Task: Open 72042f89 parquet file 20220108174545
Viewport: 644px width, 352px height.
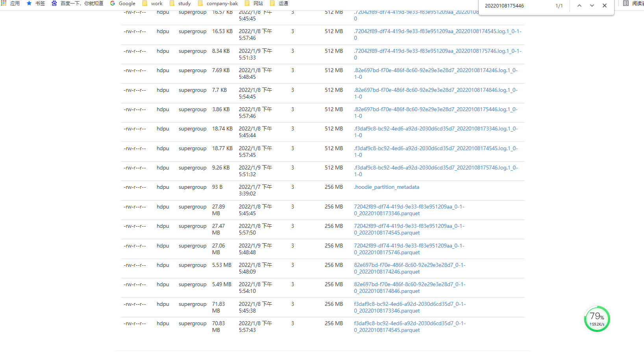Action: click(x=409, y=229)
